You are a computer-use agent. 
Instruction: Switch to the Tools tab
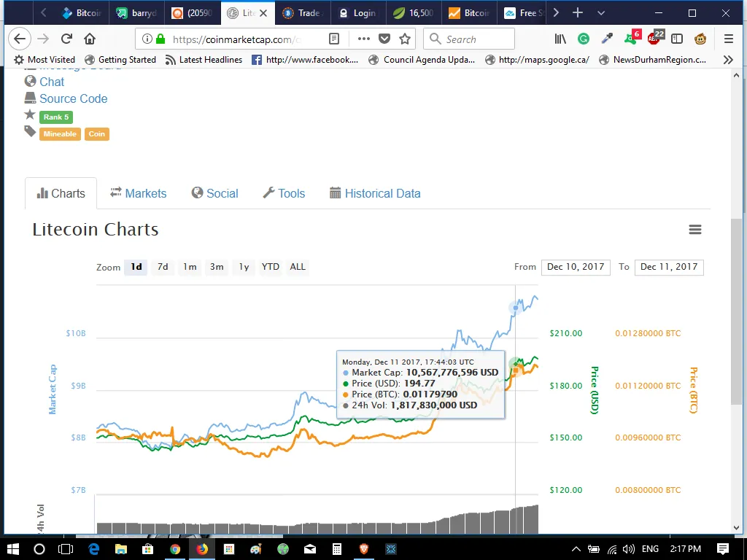click(x=284, y=193)
